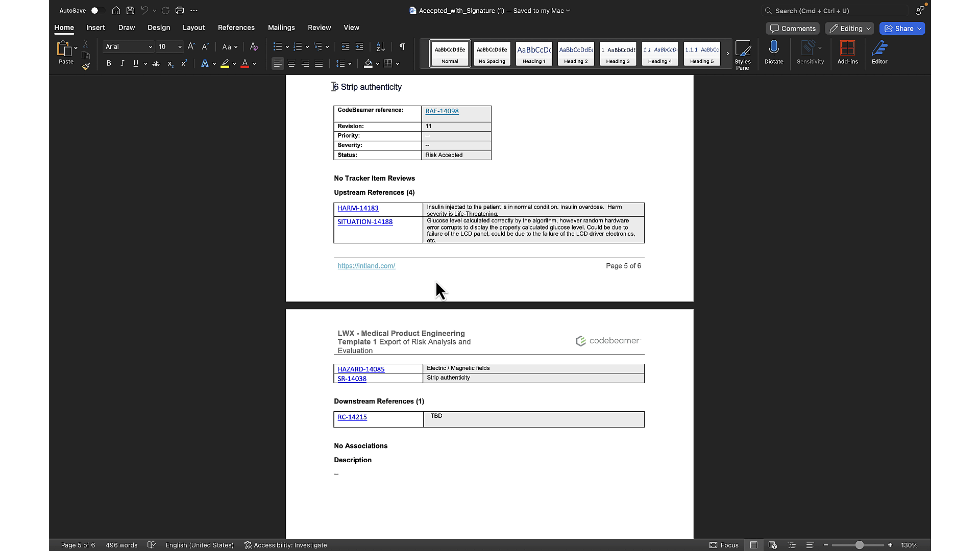Open the Line Spacing dropdown

[344, 64]
